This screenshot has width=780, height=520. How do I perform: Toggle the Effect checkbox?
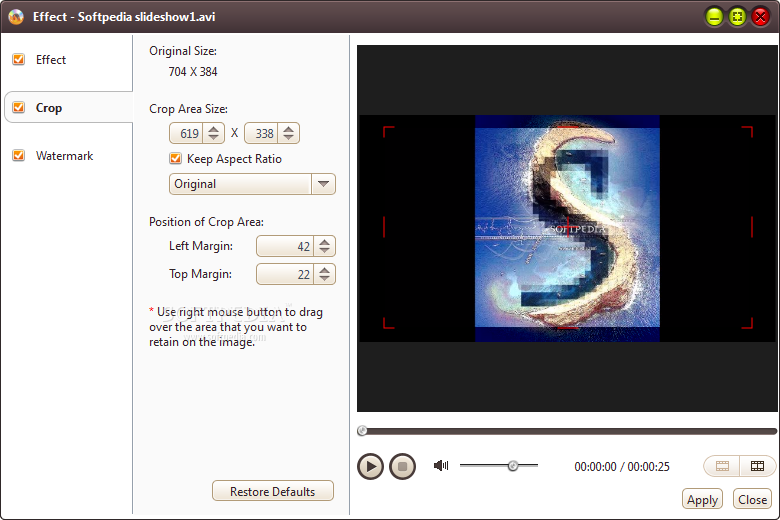18,60
